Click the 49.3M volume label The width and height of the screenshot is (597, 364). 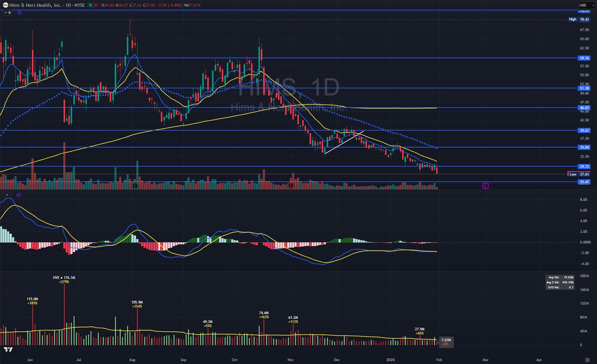point(207,322)
